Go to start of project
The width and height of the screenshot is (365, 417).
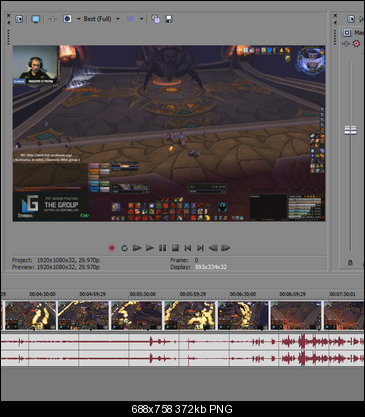click(188, 248)
